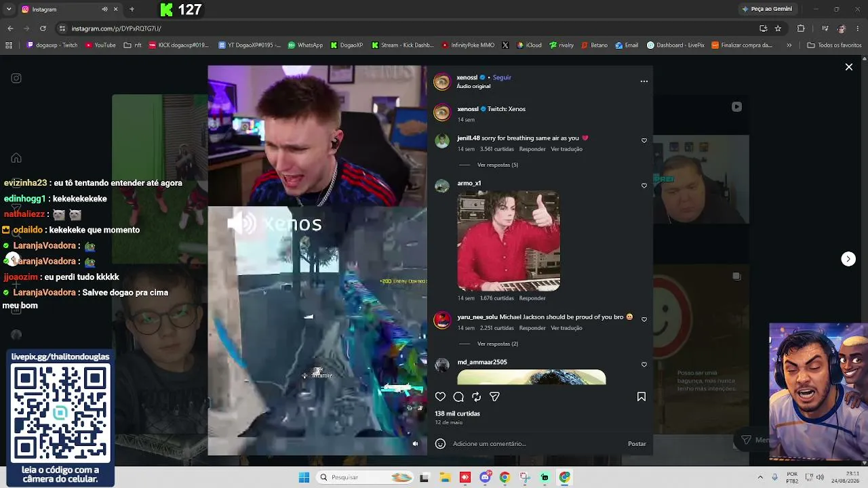This screenshot has height=488, width=868.
Task: Open the WhatsApp bookmark
Action: (x=305, y=45)
